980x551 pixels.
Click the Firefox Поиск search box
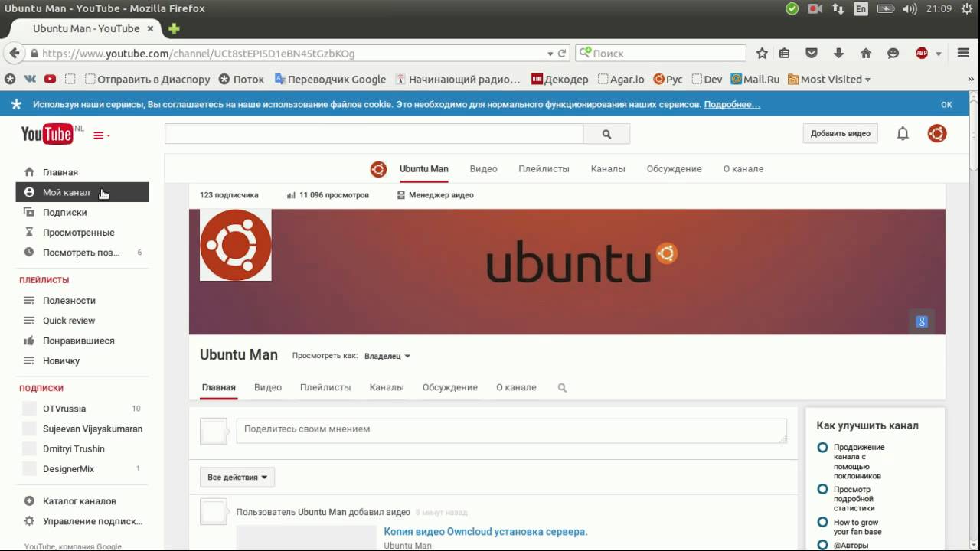[661, 54]
